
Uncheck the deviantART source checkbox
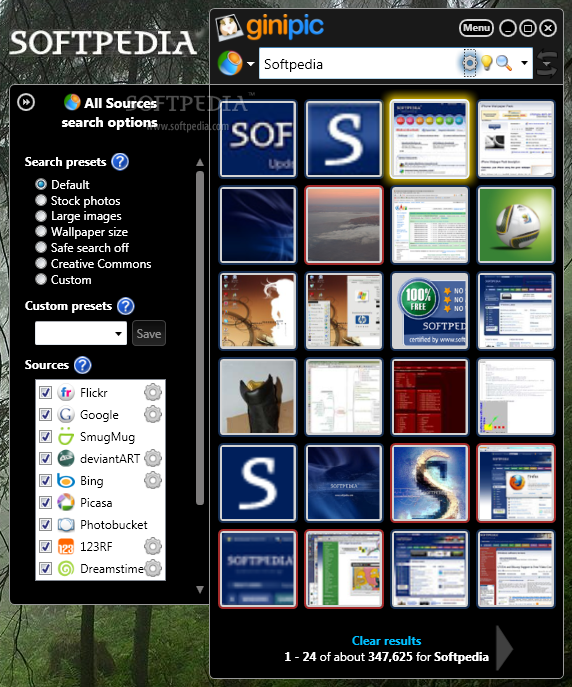click(46, 458)
